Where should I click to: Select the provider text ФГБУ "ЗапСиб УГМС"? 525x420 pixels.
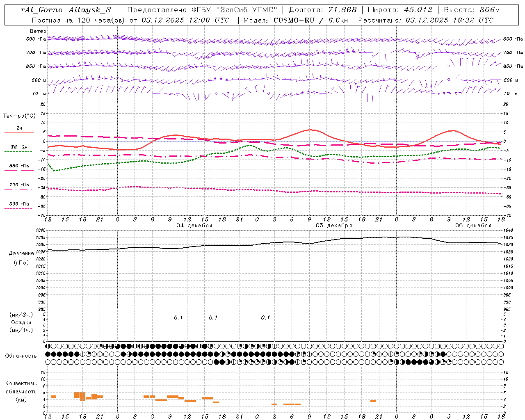click(235, 10)
